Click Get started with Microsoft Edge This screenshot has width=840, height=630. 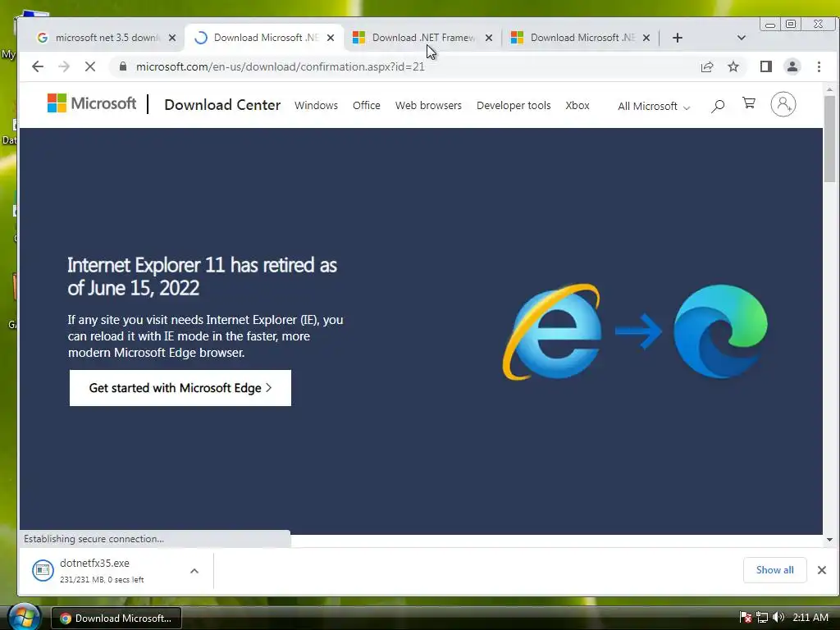[x=180, y=388]
